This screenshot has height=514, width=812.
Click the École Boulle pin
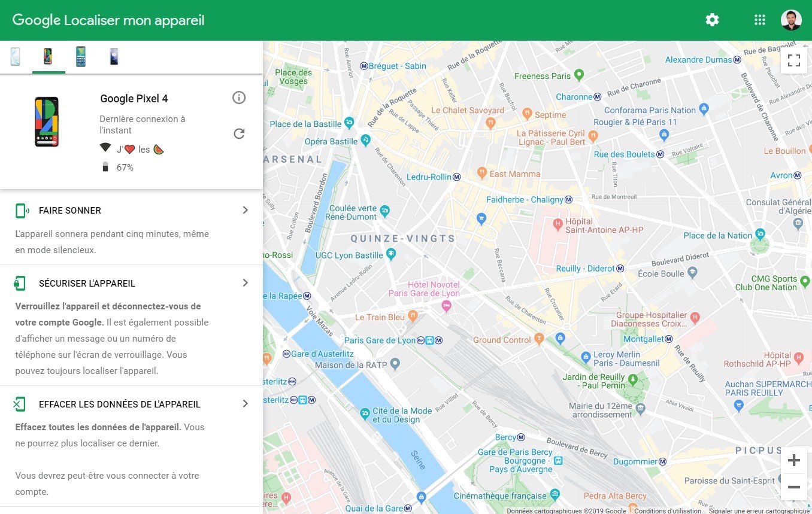[693, 273]
